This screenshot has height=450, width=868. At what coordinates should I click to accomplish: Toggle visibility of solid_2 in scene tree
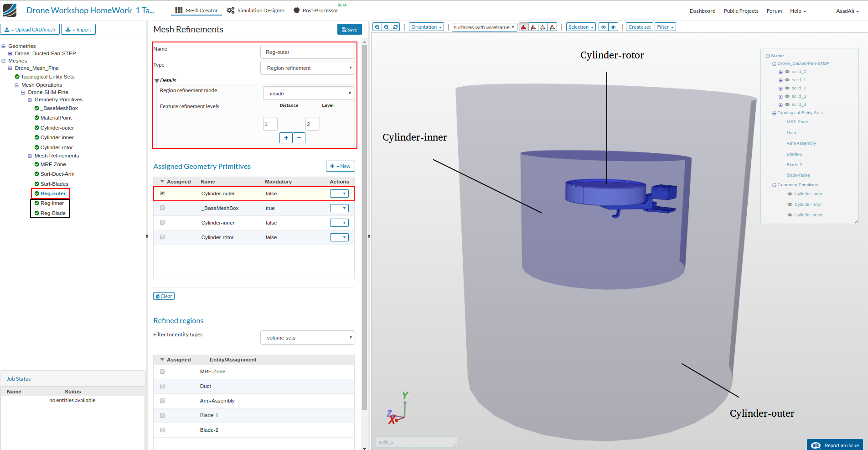(787, 88)
